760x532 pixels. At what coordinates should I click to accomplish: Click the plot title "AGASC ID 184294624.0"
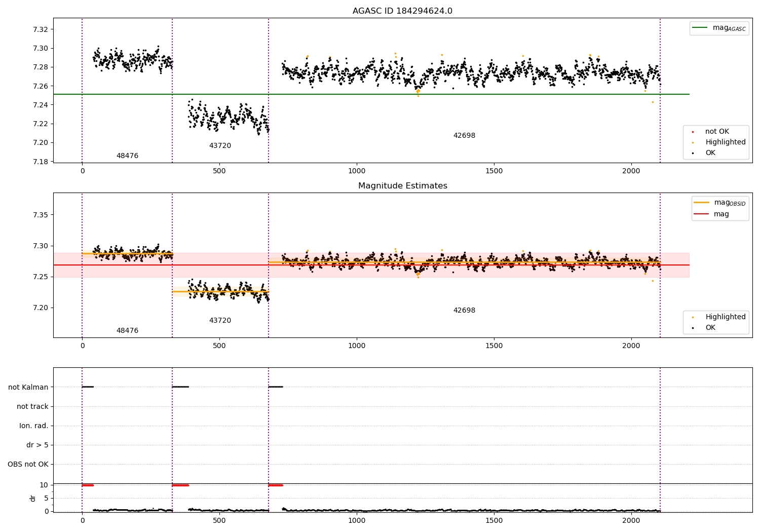pos(402,11)
